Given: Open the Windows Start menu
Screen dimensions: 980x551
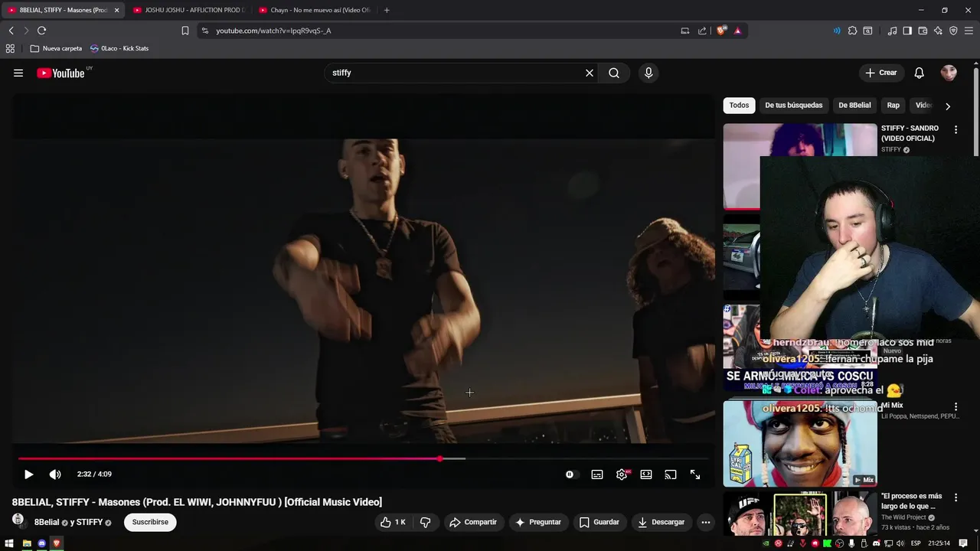Looking at the screenshot, I should click(10, 543).
